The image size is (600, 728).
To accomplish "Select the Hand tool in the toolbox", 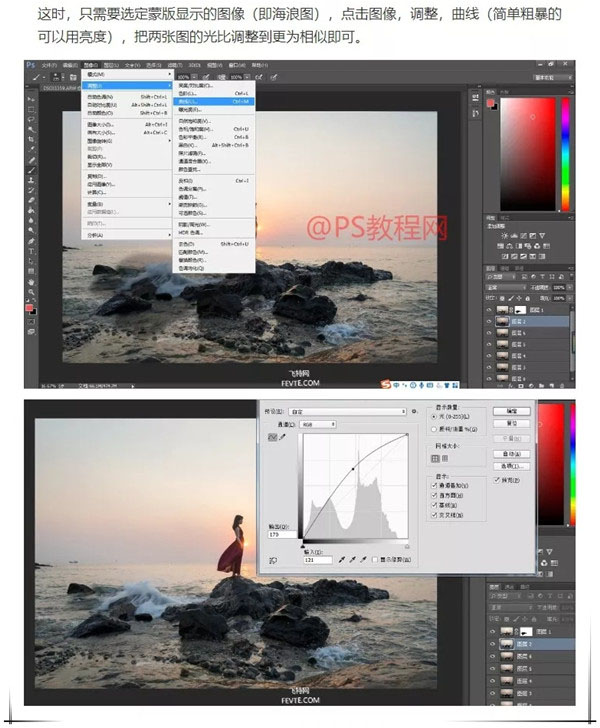I will 31,282.
